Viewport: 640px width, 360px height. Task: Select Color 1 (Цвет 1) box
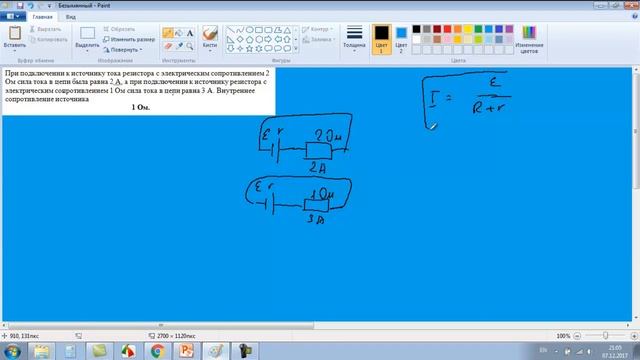(x=382, y=39)
